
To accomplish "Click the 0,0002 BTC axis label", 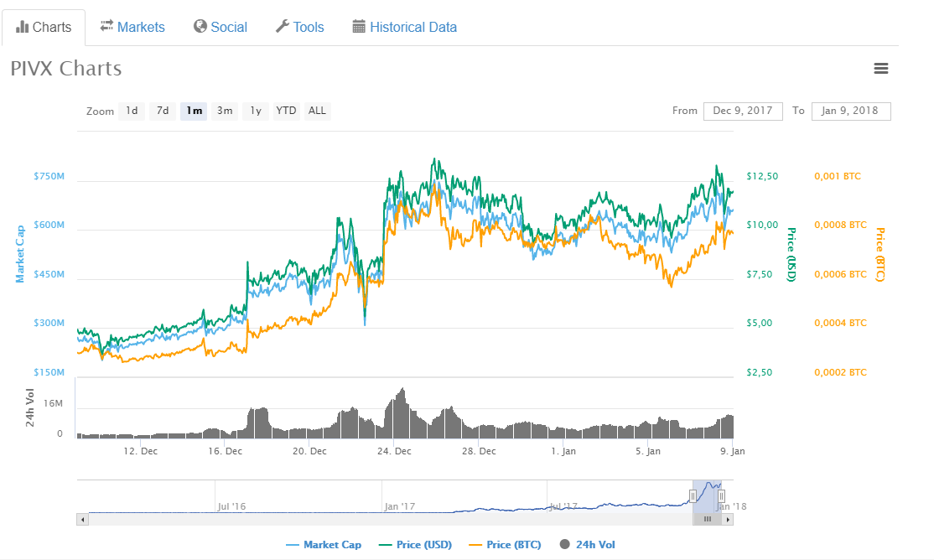I will [840, 372].
